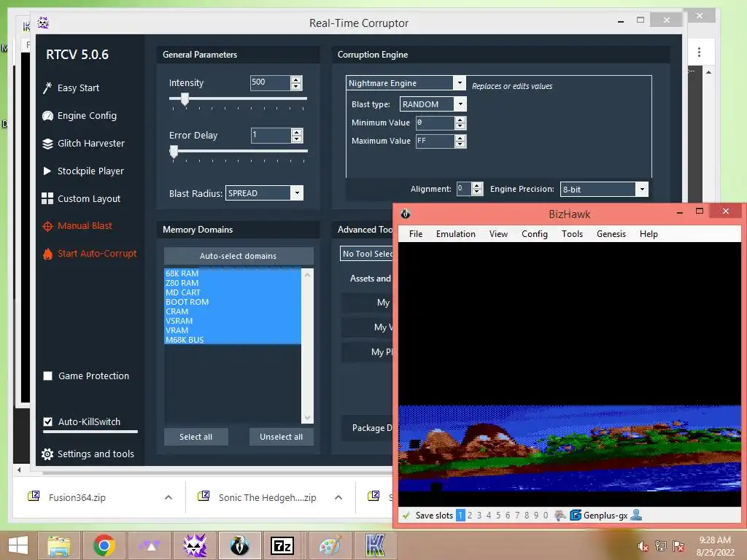
Task: Increase Intensity with stepper up arrow
Action: (x=296, y=79)
